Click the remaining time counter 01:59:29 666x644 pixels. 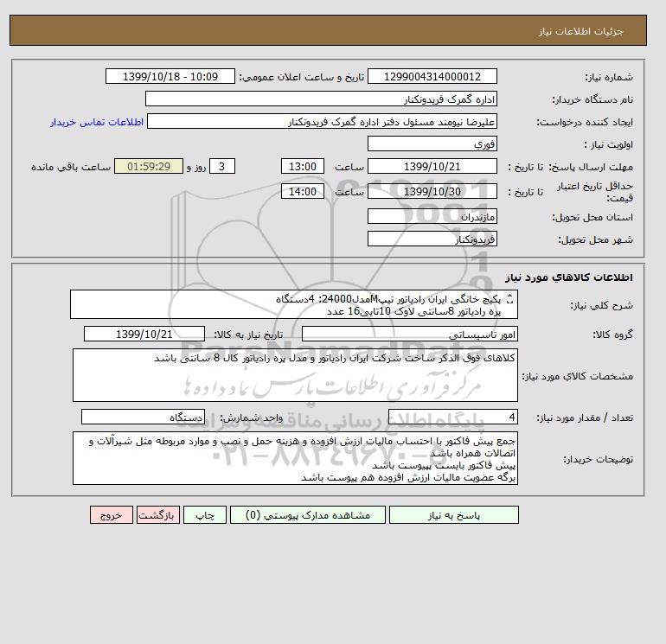pos(149,167)
